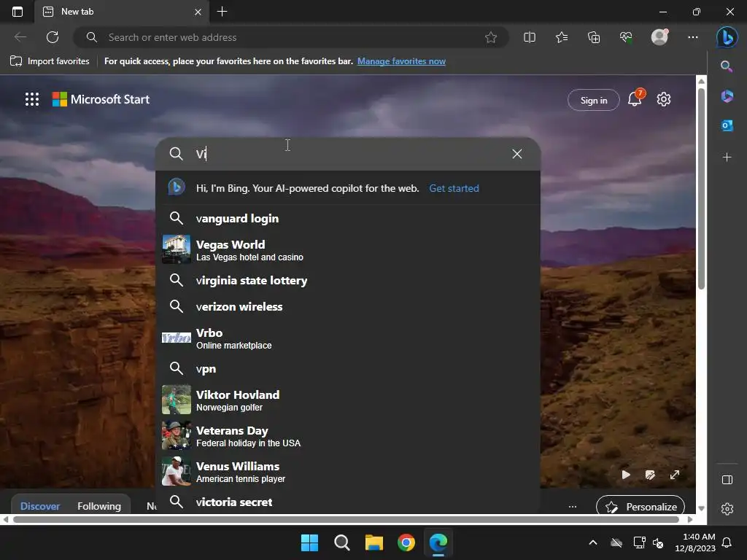This screenshot has width=747, height=560.
Task: Click the address bar input
Action: 290,37
